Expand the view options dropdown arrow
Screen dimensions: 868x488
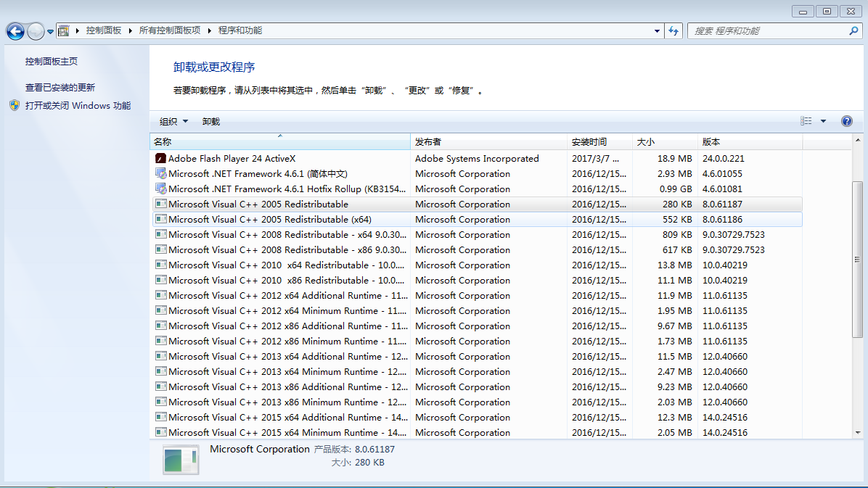[823, 121]
